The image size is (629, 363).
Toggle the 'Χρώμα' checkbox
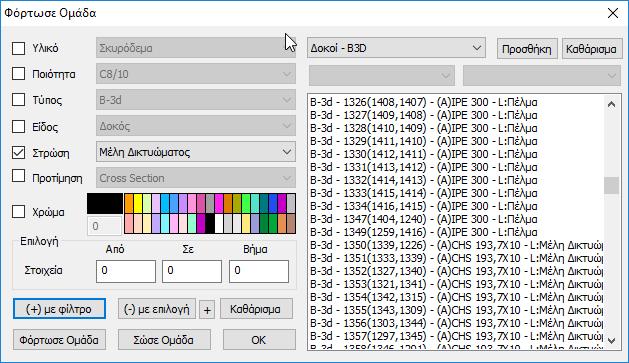[x=18, y=211]
